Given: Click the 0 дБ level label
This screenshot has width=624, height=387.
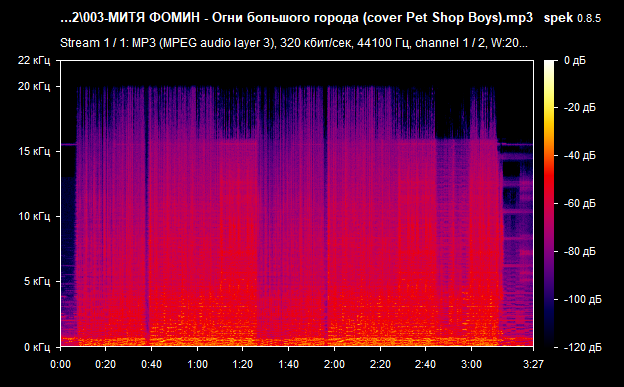Looking at the screenshot, I should point(575,61).
